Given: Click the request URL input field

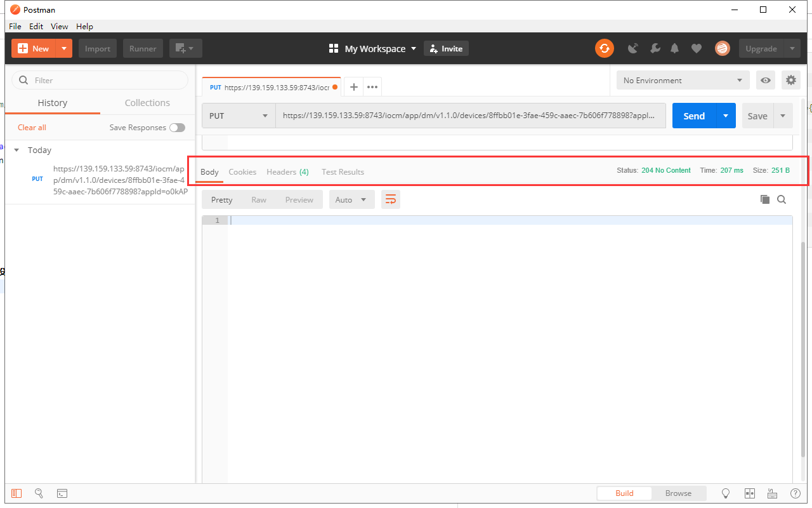Looking at the screenshot, I should [470, 116].
